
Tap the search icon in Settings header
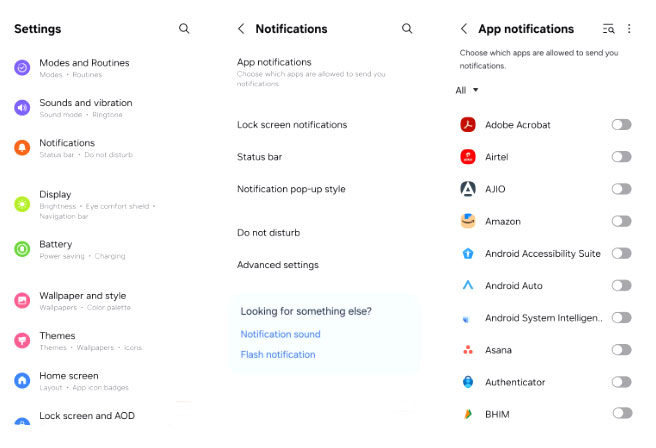point(184,29)
